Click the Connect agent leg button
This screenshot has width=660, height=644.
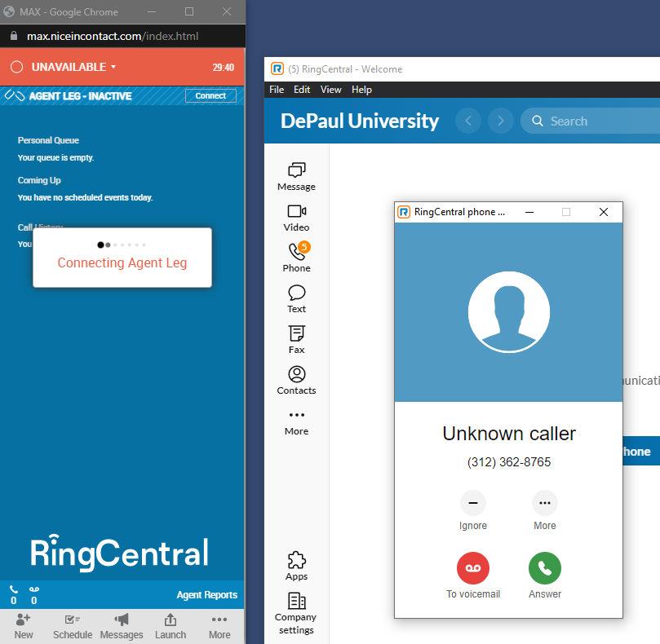pos(210,95)
